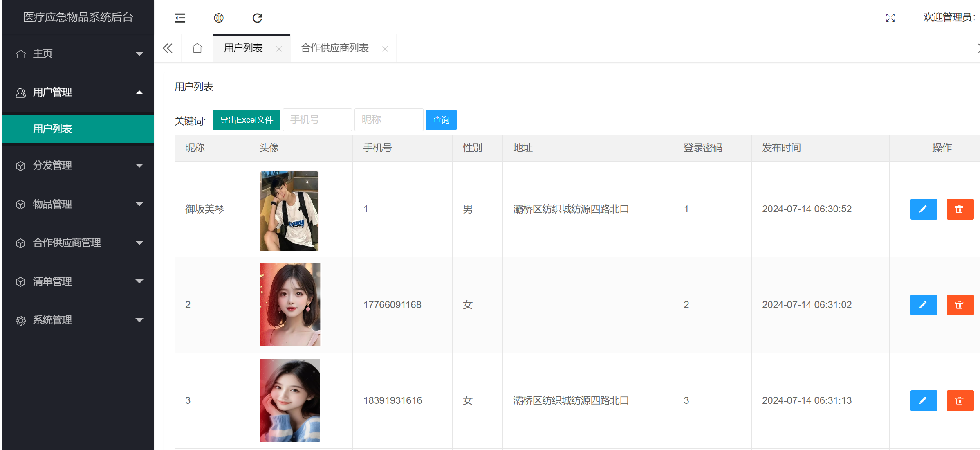This screenshot has width=980, height=450.
Task: Close the 用户列表 tab
Action: pyautogui.click(x=279, y=49)
